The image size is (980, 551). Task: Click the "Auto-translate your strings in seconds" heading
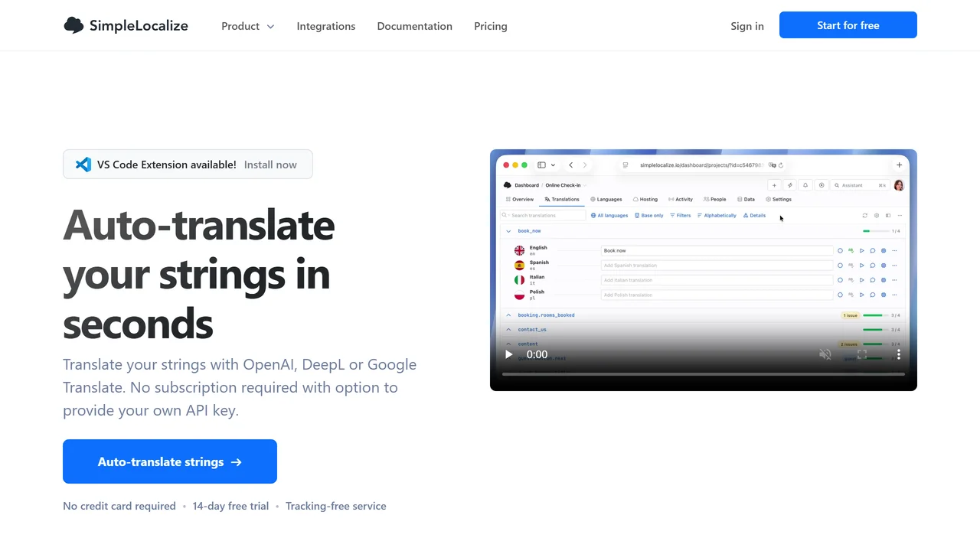coord(199,273)
